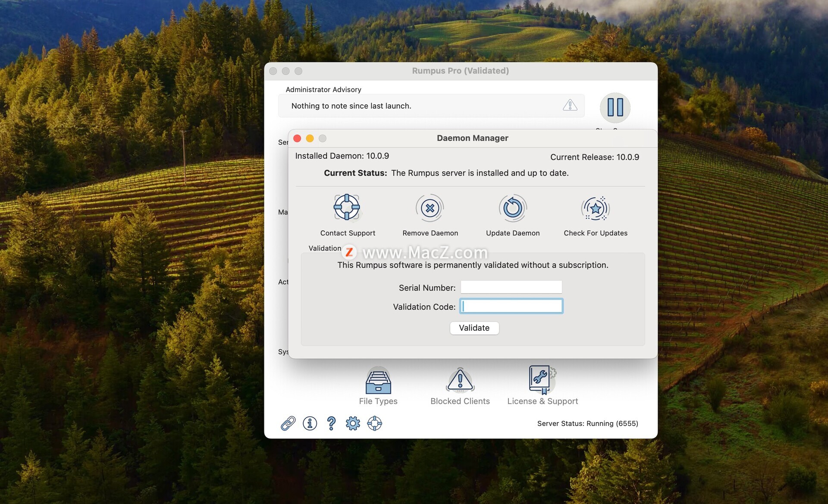Click the Validate button
Screen dimensions: 828x504
(x=474, y=328)
